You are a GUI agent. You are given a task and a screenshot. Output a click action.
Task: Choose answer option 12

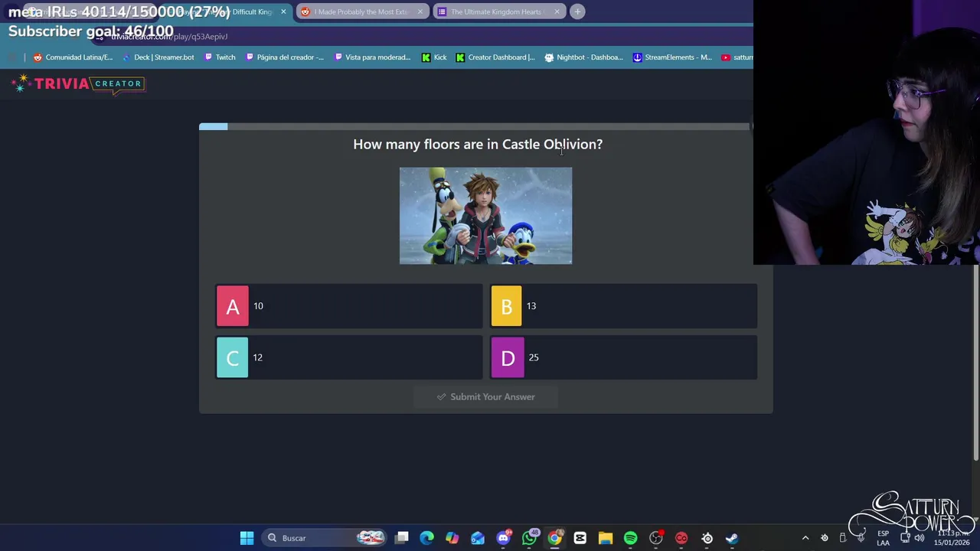(349, 357)
